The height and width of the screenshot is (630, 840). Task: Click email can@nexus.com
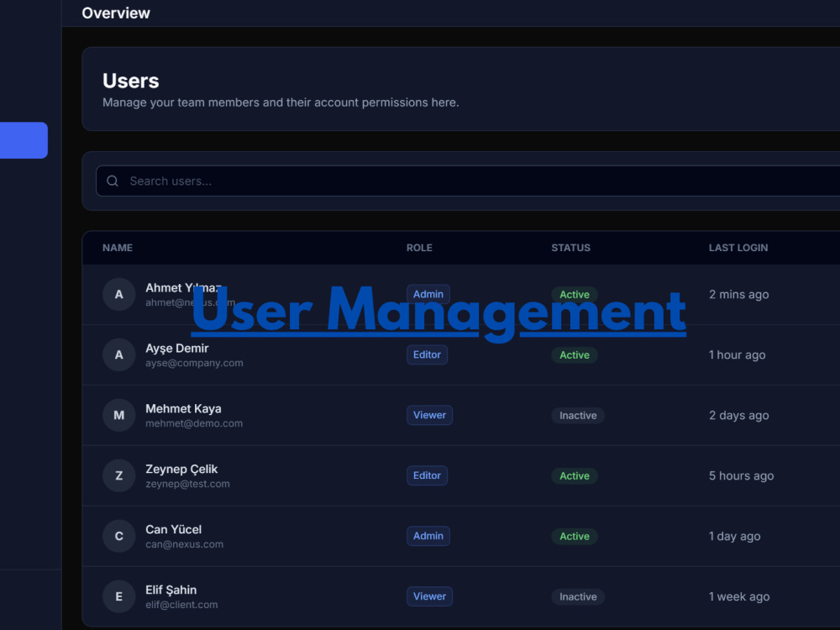tap(184, 545)
